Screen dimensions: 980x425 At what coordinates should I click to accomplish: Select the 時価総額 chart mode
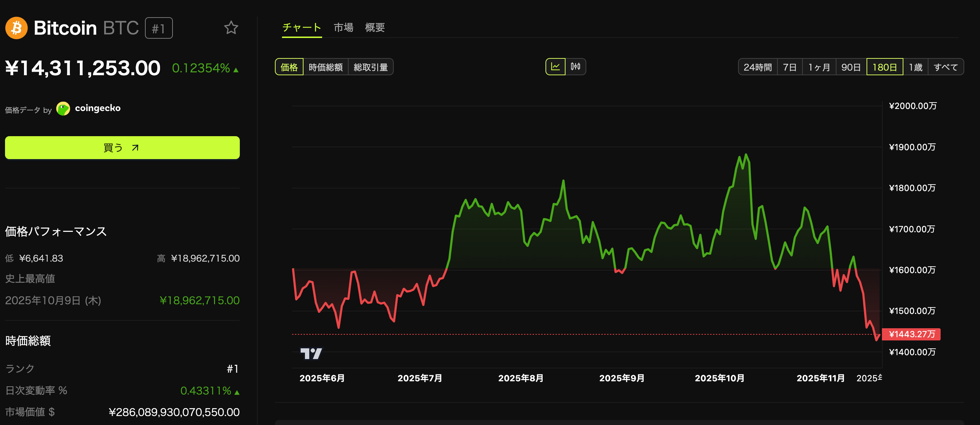(x=325, y=67)
